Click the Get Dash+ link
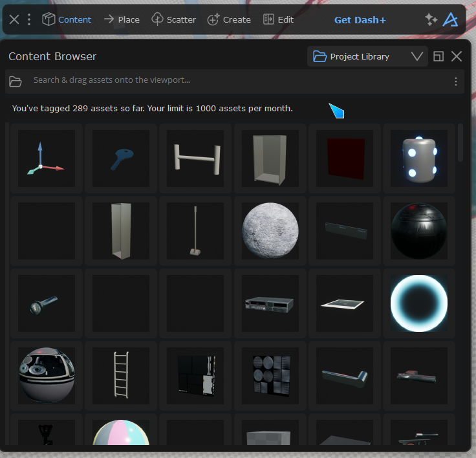This screenshot has height=458, width=476. (x=360, y=20)
